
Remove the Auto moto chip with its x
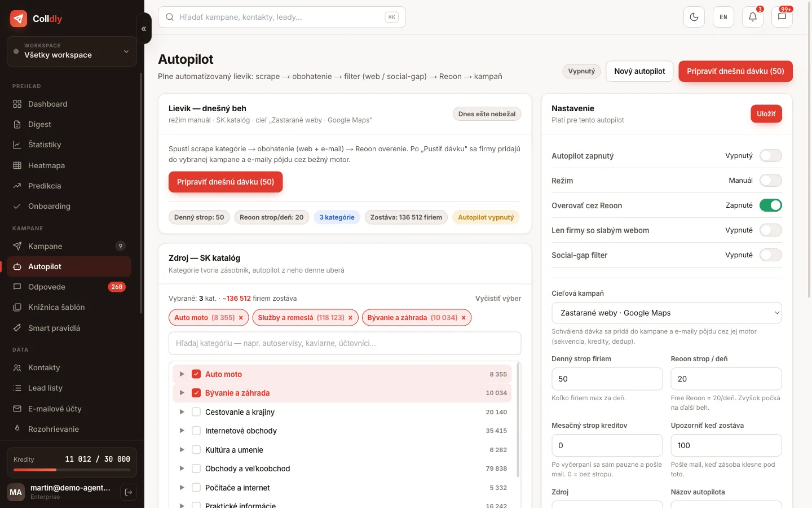241,318
